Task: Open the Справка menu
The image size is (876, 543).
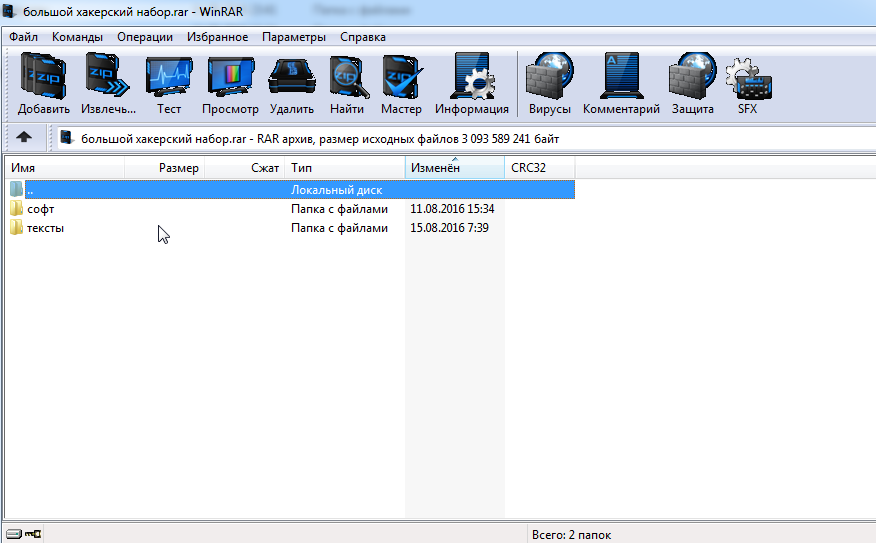Action: 363,37
